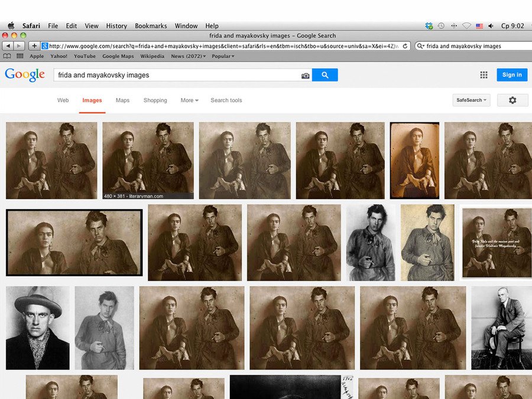
Task: Open the settings gear menu
Action: point(512,100)
